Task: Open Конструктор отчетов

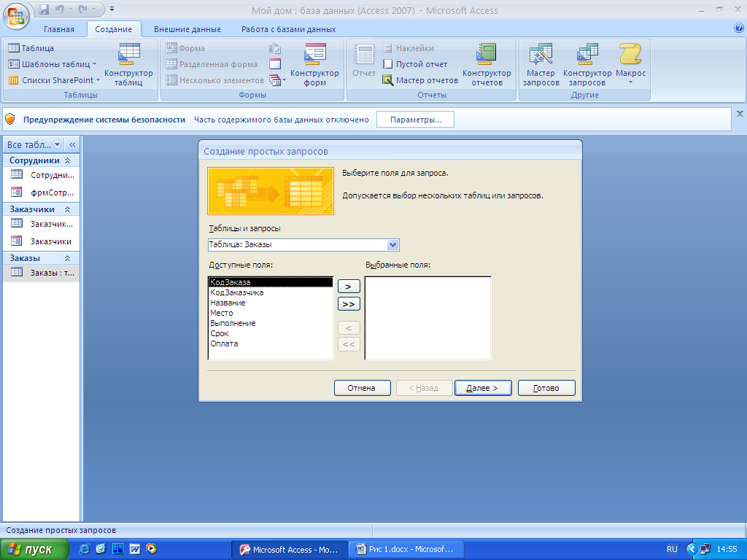Action: click(x=487, y=64)
